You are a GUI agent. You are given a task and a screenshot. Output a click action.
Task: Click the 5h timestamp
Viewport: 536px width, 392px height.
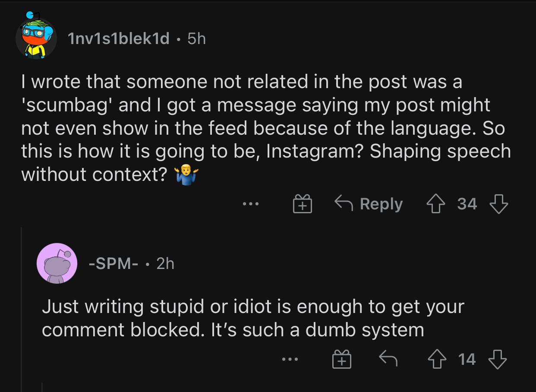coord(197,39)
